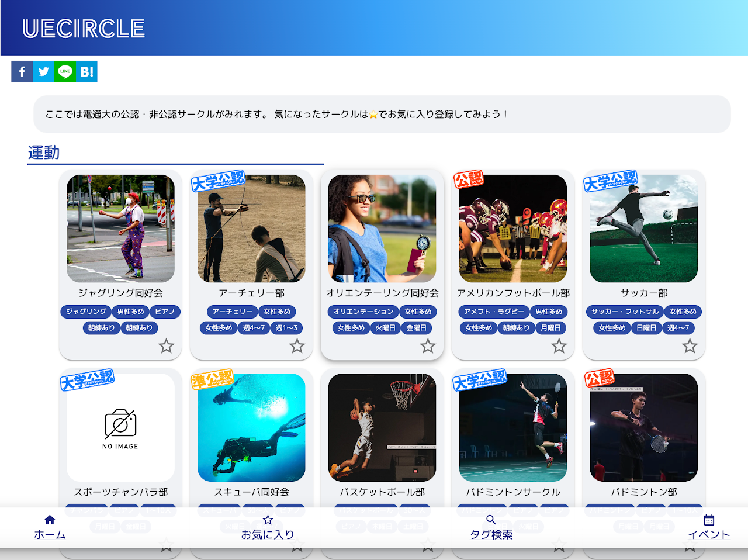
Task: Open the アーチェリー部 photo thumbnail
Action: click(x=251, y=228)
